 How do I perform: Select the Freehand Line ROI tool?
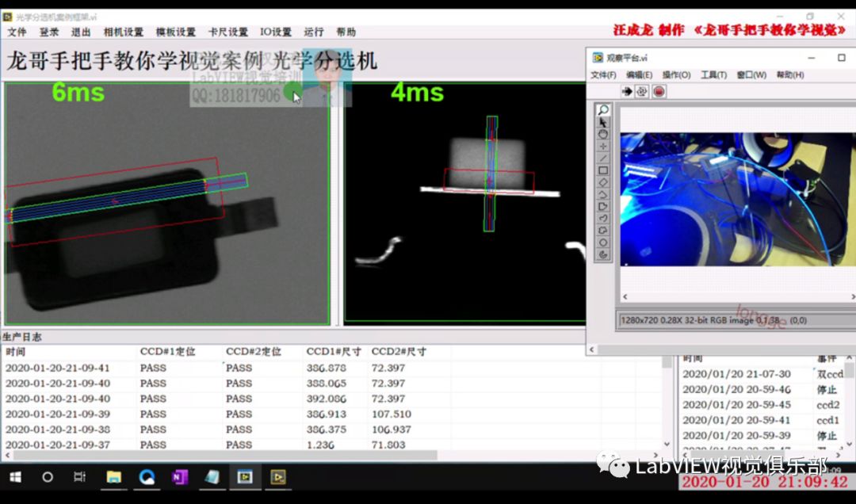point(602,219)
